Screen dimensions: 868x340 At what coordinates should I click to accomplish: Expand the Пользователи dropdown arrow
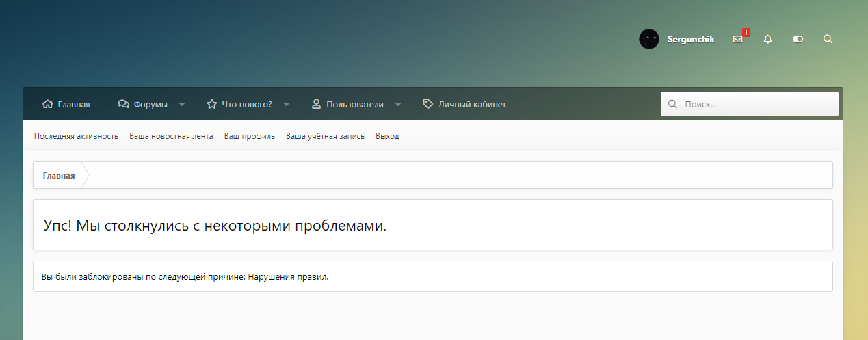pyautogui.click(x=398, y=105)
